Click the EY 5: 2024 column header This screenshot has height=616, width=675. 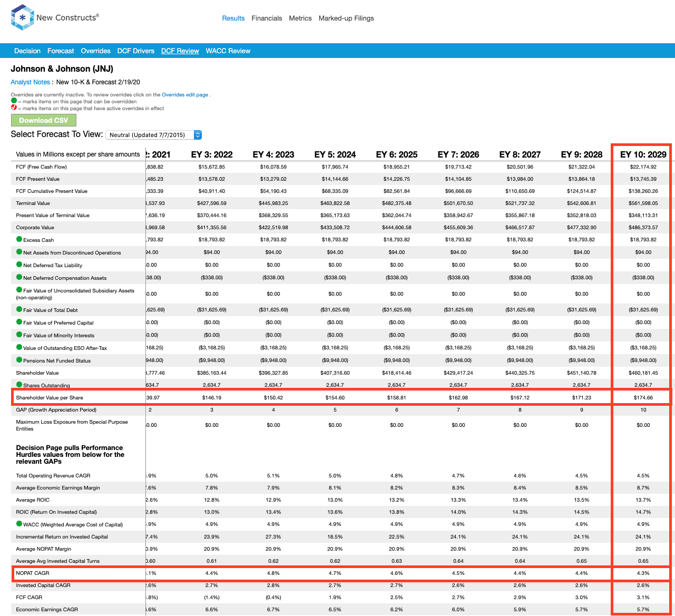pos(335,154)
